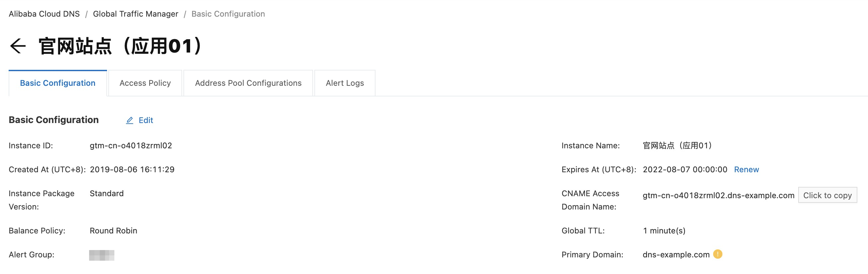
Task: Click the Balance Policy label
Action: pos(37,231)
